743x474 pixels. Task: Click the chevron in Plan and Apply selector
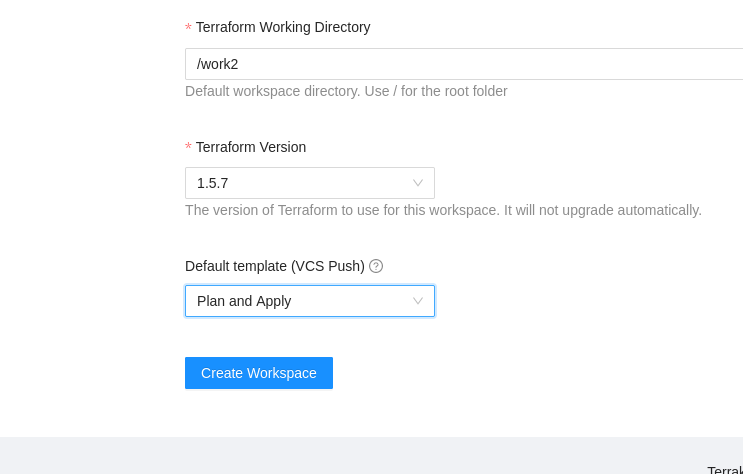click(x=418, y=301)
